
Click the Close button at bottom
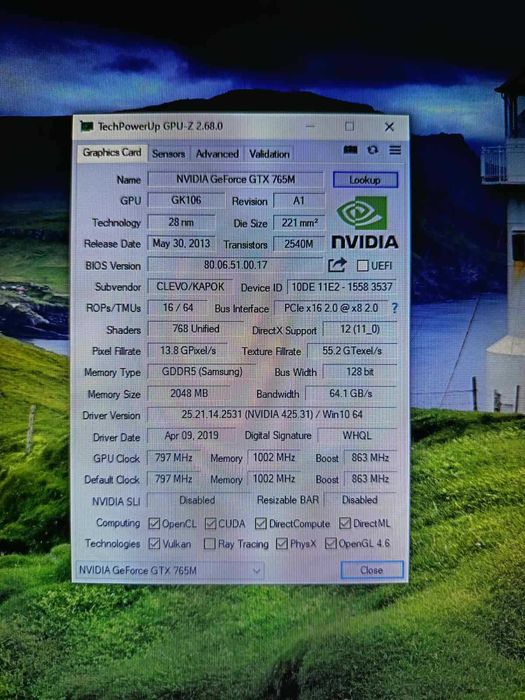[x=372, y=570]
